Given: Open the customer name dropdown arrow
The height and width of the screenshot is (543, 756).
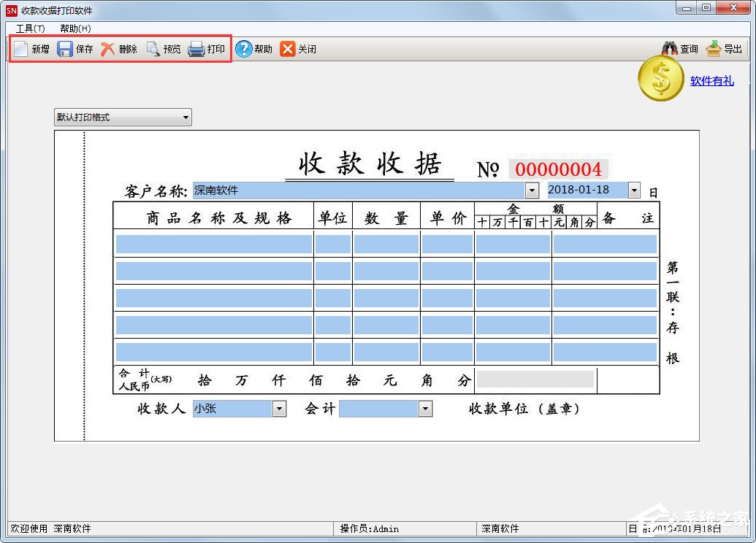Looking at the screenshot, I should 533,190.
